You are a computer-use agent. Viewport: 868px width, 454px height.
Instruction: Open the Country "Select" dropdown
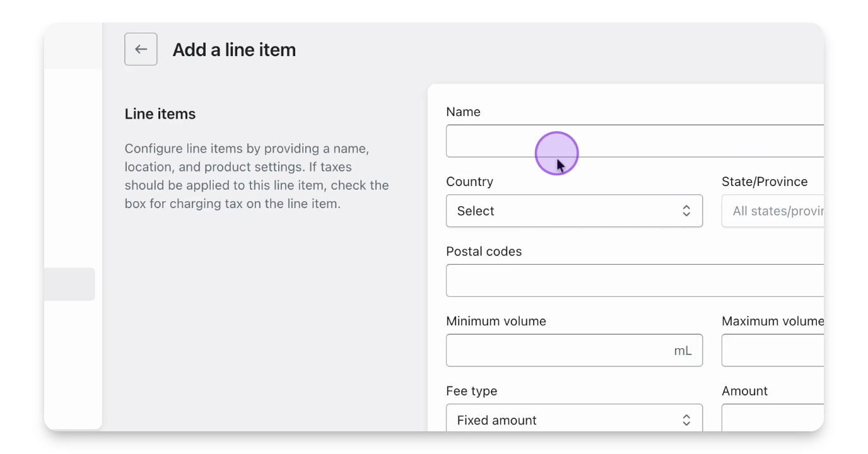click(573, 211)
